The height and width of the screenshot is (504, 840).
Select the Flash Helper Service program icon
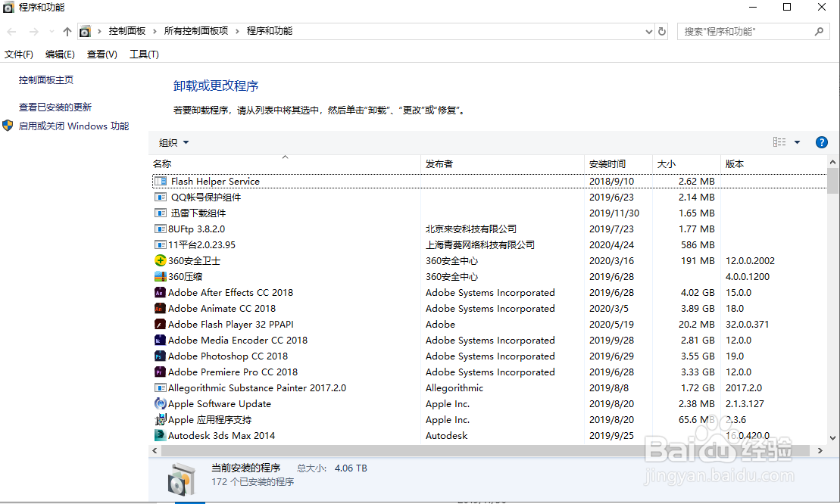(159, 181)
